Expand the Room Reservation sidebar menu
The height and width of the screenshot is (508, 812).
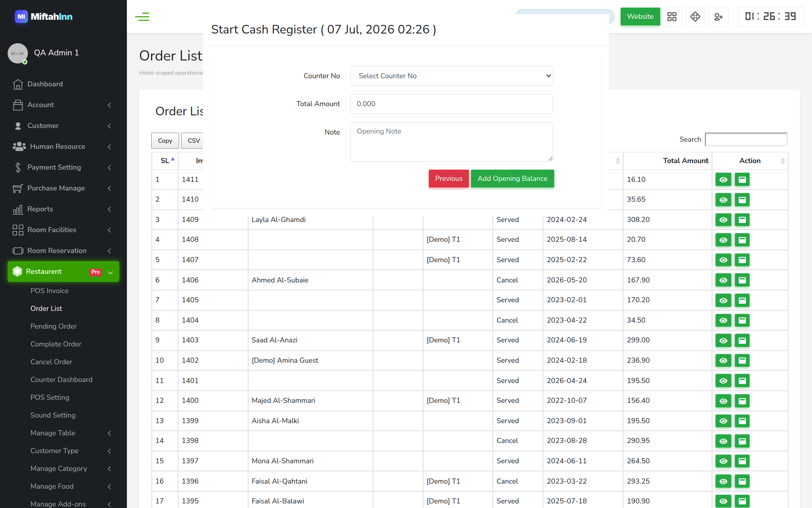[x=63, y=251]
